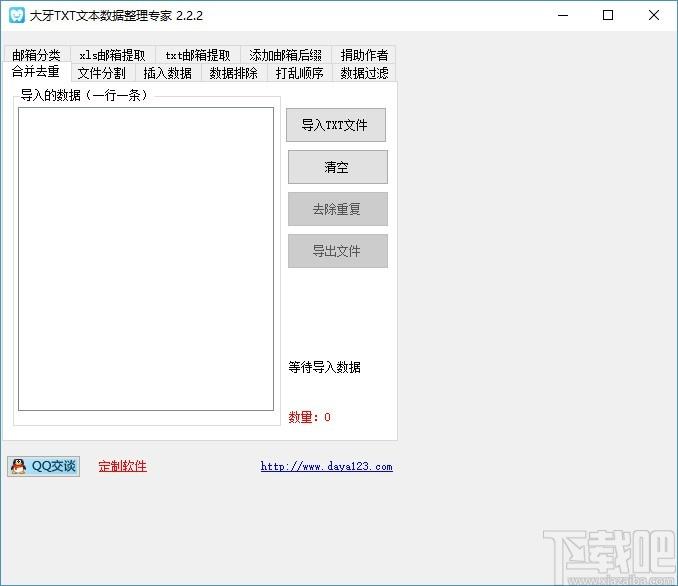Switch to the xls邮箱提取 tab
The width and height of the screenshot is (678, 586).
[x=112, y=54]
